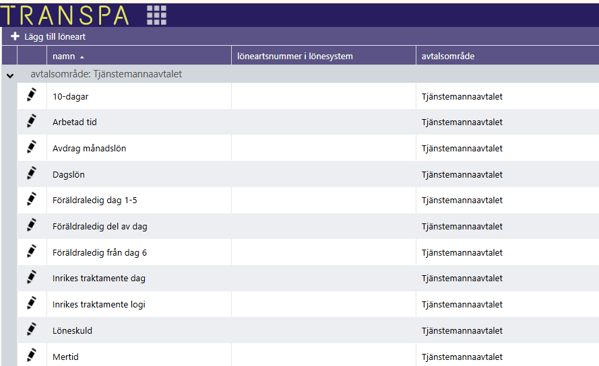Click Tjänstemannaavtalet in the 10-dagar row
The image size is (599, 366).
click(x=462, y=97)
